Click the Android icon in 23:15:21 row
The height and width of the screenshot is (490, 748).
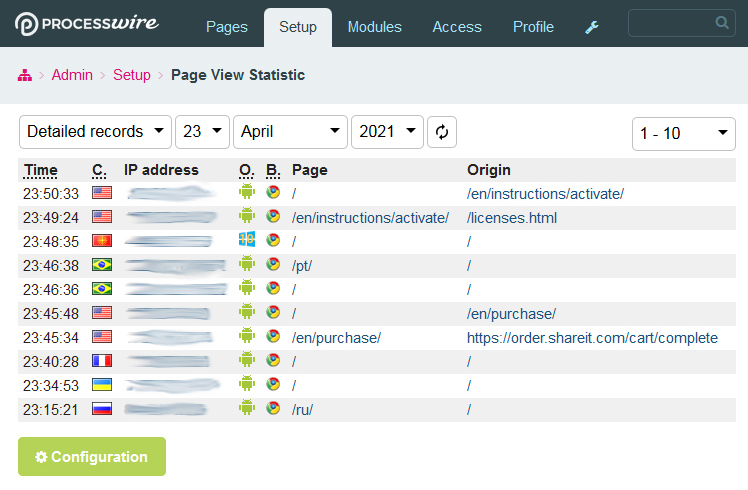(x=247, y=409)
